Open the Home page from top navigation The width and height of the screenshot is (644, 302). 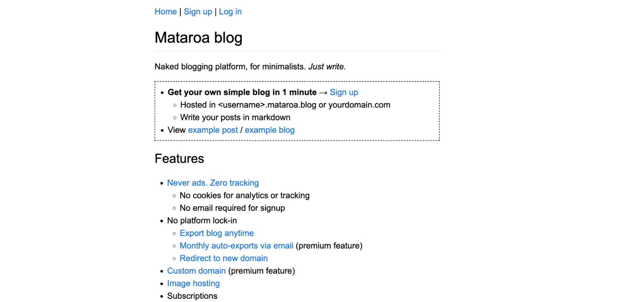coord(165,12)
